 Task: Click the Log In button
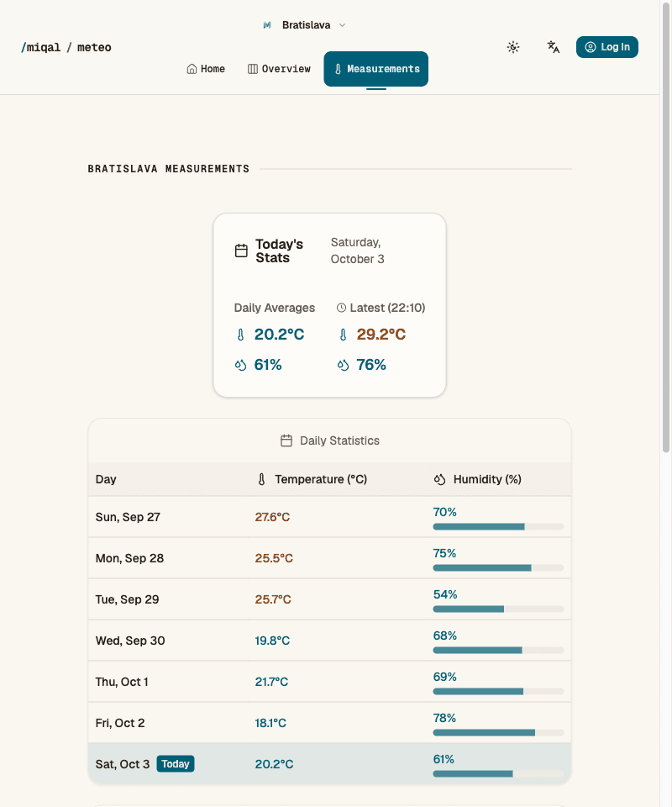tap(607, 47)
